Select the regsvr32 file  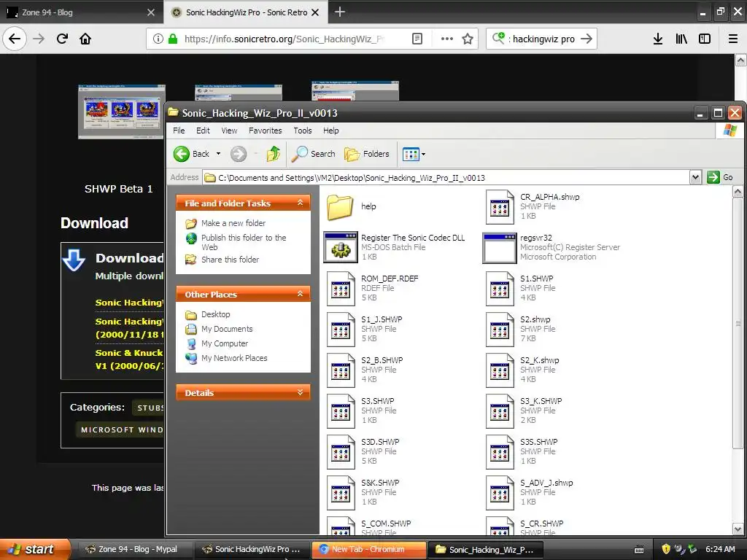(551, 247)
